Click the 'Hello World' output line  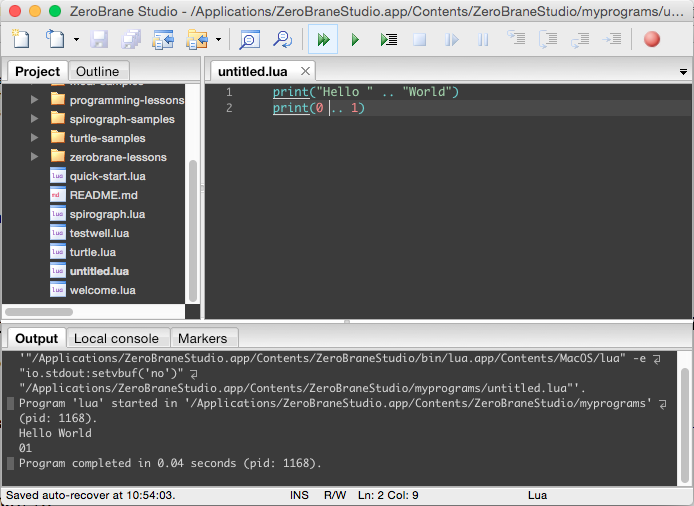tap(55, 433)
